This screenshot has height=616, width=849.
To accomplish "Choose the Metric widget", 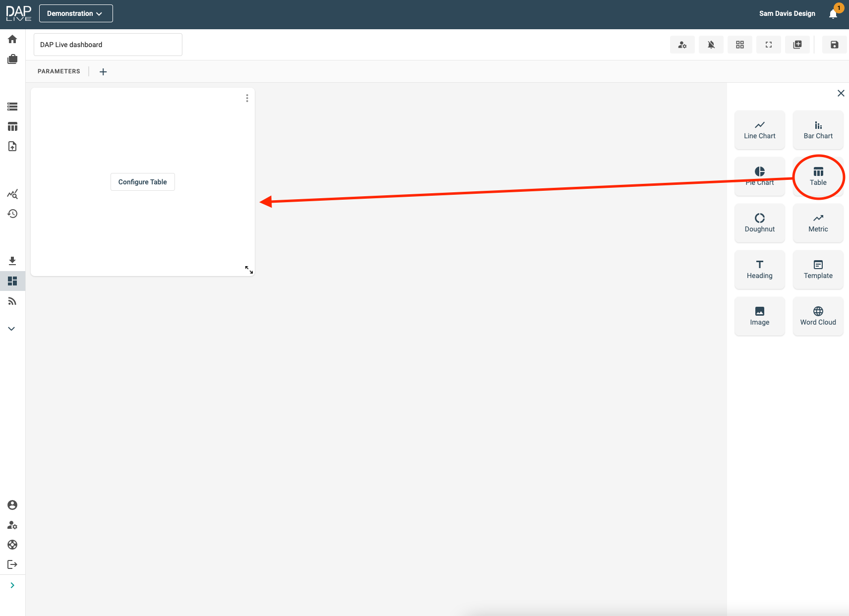I will [x=818, y=223].
